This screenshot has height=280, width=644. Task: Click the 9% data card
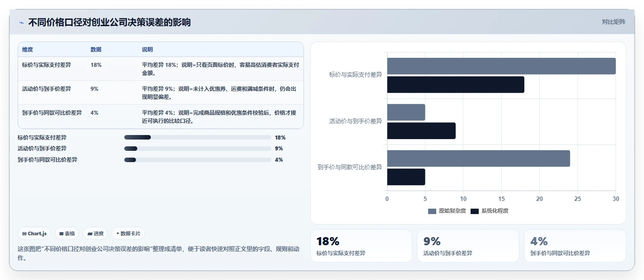468,246
